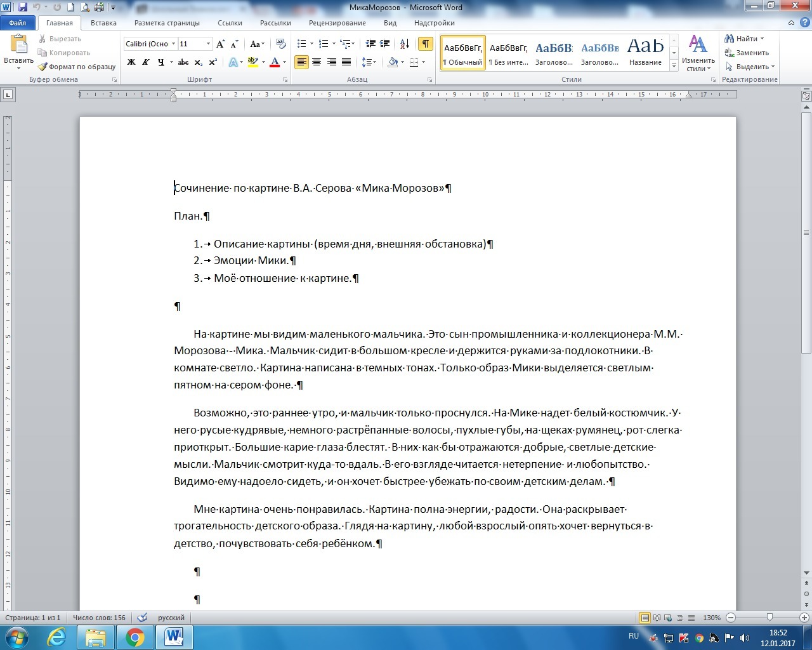This screenshot has height=650, width=812.
Task: Click the tab selector at ruler corner
Action: click(8, 95)
